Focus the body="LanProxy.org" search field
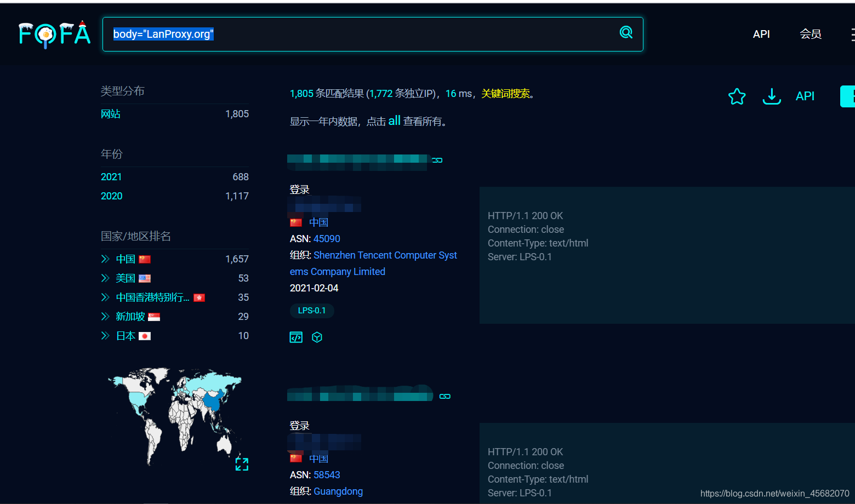Viewport: 855px width, 504px height. (373, 34)
